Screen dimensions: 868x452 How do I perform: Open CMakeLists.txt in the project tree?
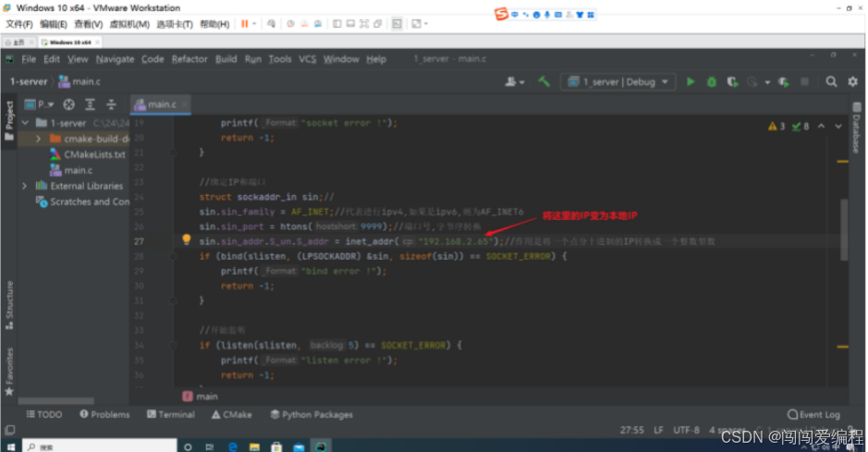pos(88,154)
